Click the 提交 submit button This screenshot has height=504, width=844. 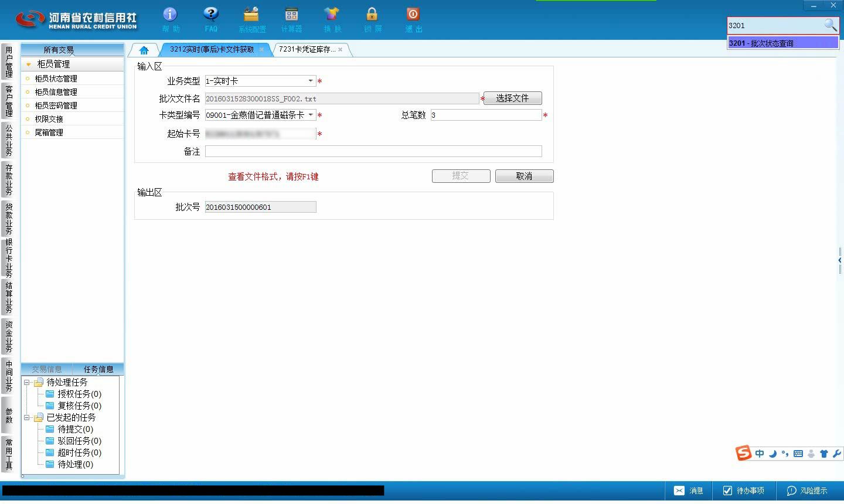461,176
